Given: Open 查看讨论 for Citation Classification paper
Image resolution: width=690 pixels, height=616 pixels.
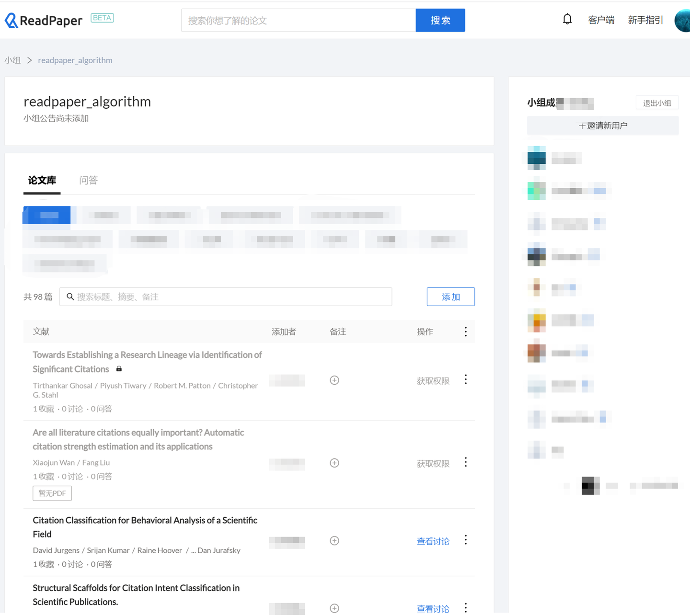Looking at the screenshot, I should [x=433, y=541].
